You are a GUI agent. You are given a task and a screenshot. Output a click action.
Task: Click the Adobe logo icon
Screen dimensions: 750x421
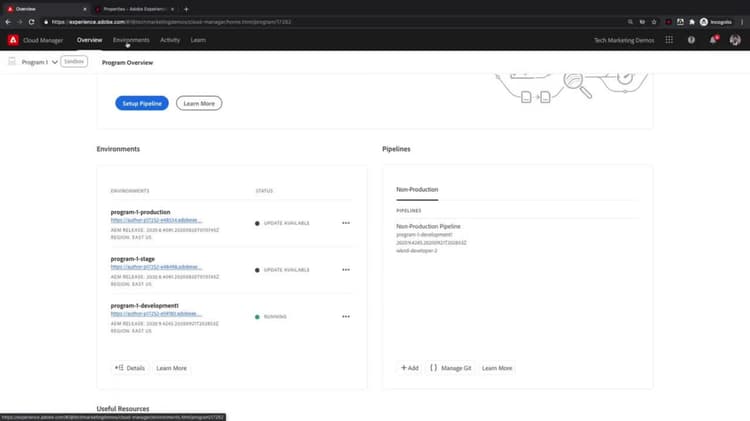click(x=13, y=40)
